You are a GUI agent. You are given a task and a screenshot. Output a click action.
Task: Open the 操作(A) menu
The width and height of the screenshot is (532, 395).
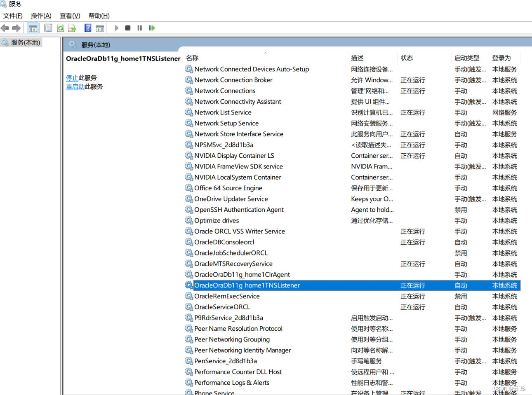(x=41, y=16)
